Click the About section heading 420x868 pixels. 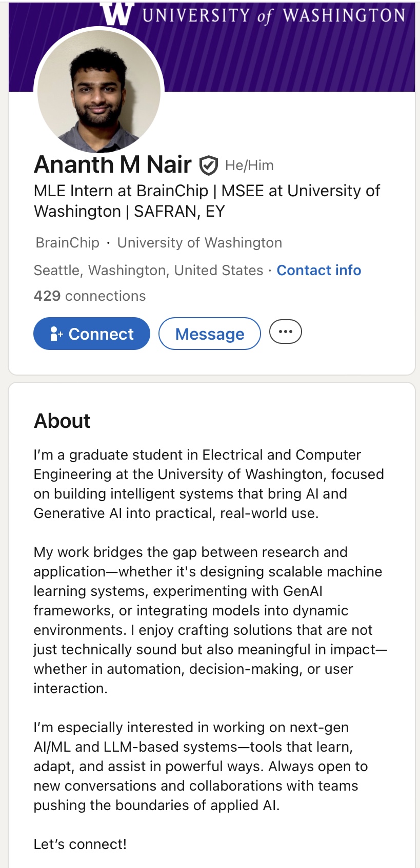pos(62,421)
